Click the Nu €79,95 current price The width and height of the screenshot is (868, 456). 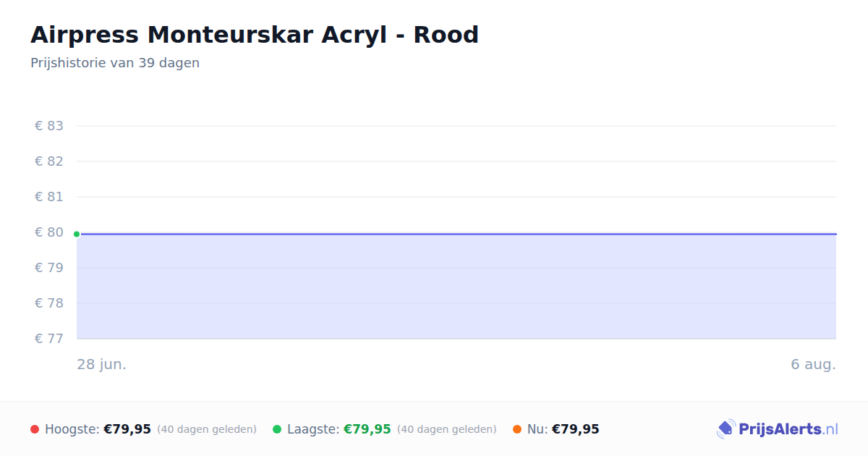[x=576, y=430]
